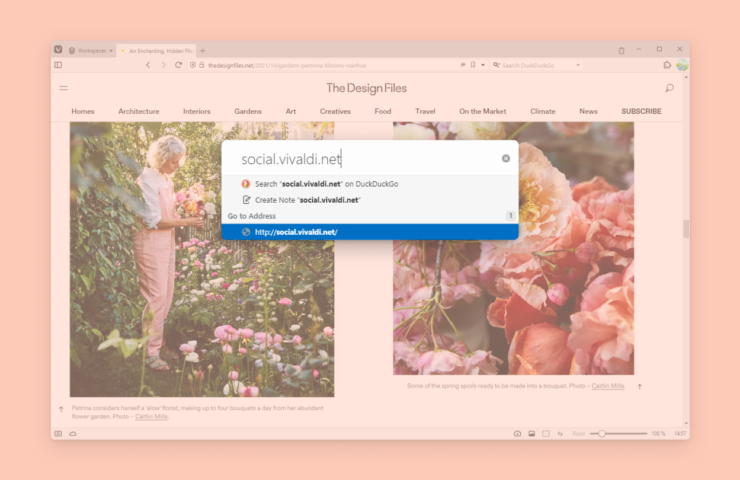Open the On the Market section
Viewport: 740px width, 480px height.
(x=483, y=111)
